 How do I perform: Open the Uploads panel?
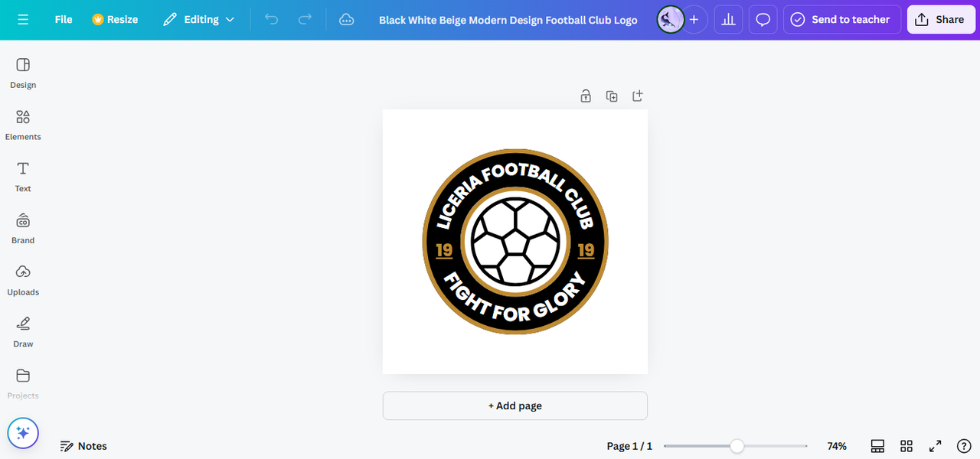tap(23, 281)
